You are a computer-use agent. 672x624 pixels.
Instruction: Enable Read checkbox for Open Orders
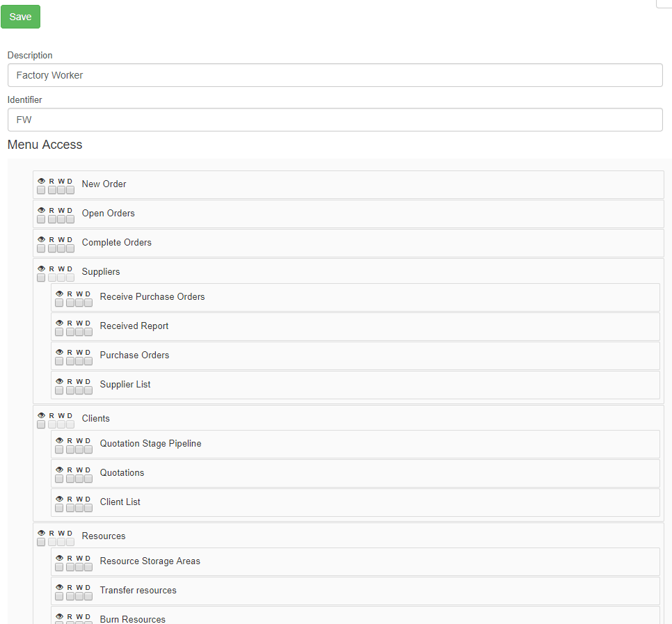click(x=52, y=219)
